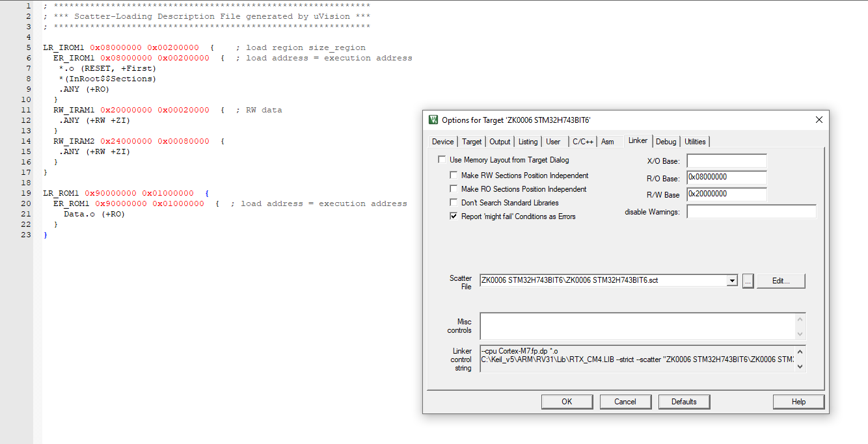
Task: Check "Make RO Sections Position Independent"
Action: [454, 189]
